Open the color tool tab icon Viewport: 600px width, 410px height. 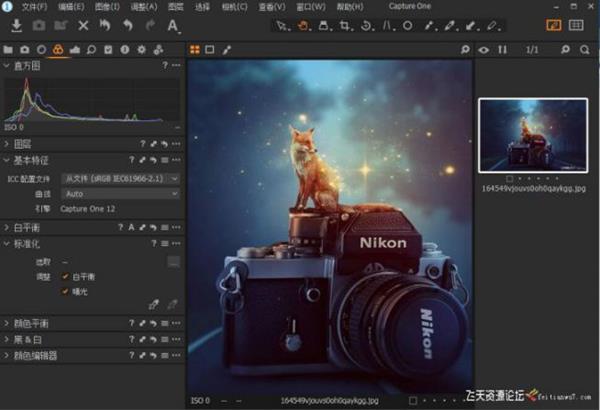coord(58,49)
